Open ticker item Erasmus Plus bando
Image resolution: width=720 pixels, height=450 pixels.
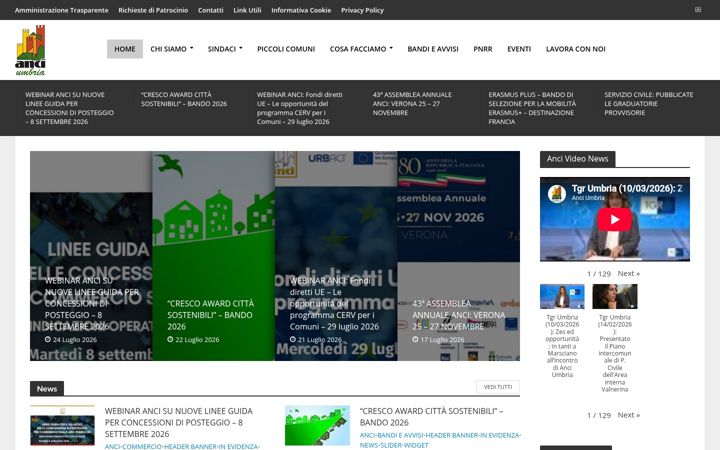[532, 108]
